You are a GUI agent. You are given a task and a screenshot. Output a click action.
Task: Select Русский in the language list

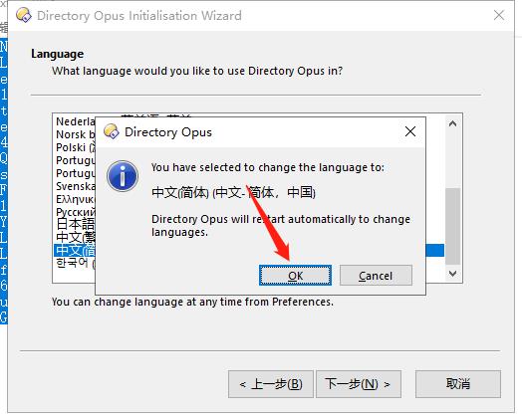pos(76,212)
